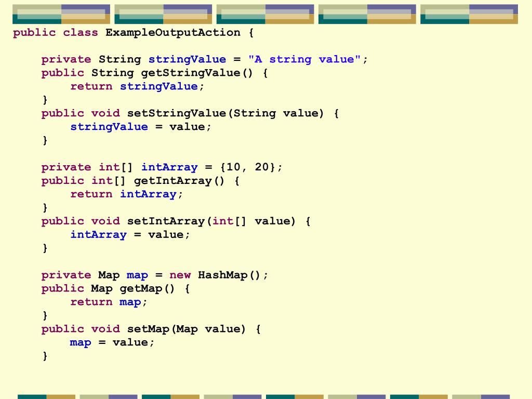Click the string literal "A string value"
The image size is (532, 399).
point(304,59)
